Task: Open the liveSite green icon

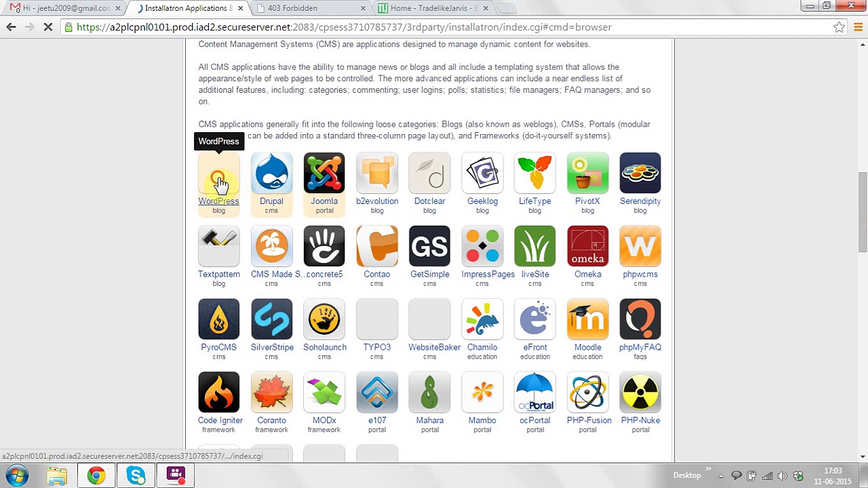Action: (535, 247)
